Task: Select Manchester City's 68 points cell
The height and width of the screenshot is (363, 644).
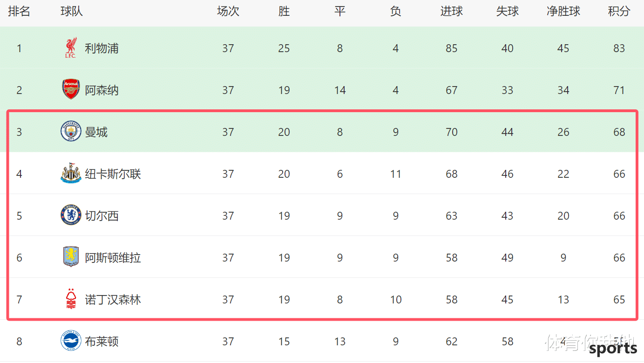Action: [x=619, y=132]
